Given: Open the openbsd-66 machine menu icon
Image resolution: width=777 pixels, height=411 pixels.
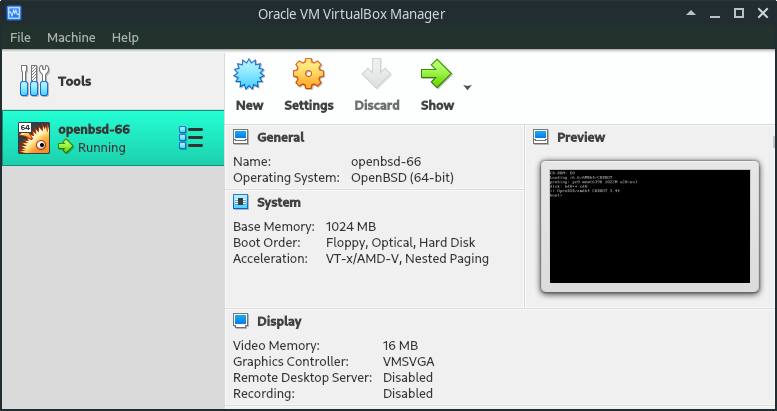Looking at the screenshot, I should pyautogui.click(x=191, y=138).
